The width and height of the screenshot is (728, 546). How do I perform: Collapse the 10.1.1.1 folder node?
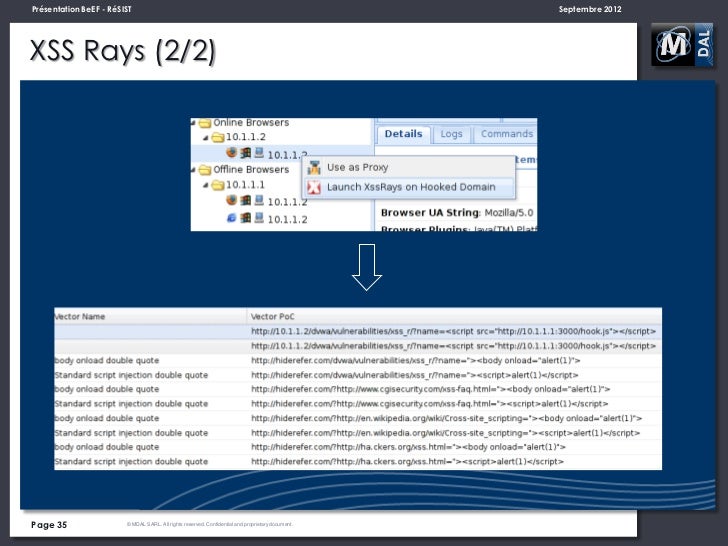pyautogui.click(x=206, y=185)
